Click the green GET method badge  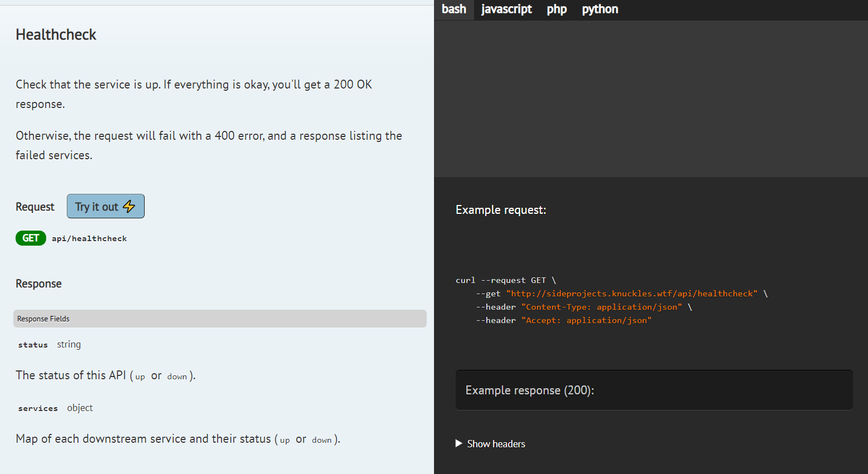(x=31, y=238)
